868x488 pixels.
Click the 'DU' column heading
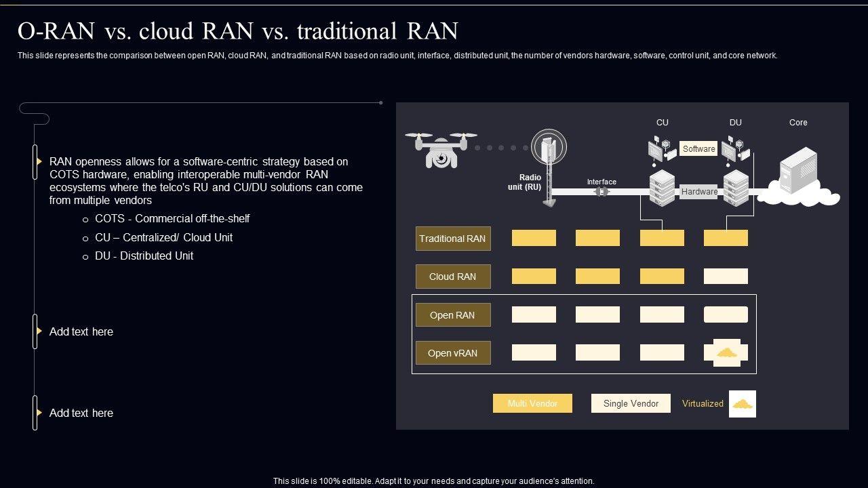click(736, 123)
